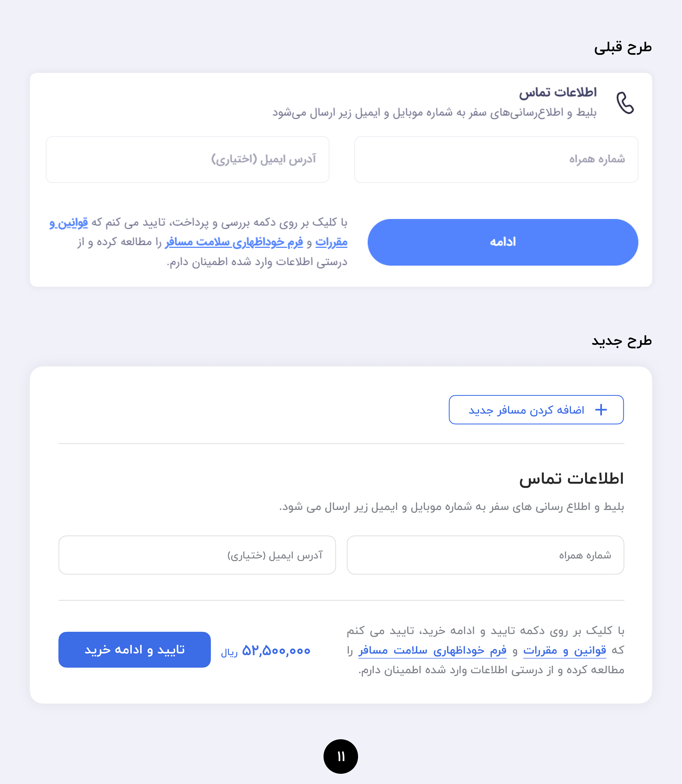Focus شماره همراه field in طرح جدید card

[485, 555]
